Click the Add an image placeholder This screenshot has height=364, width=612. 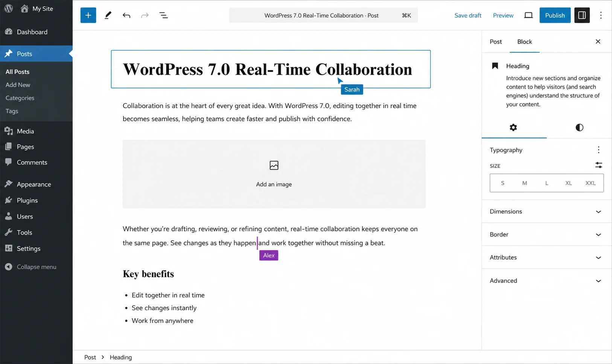[274, 174]
